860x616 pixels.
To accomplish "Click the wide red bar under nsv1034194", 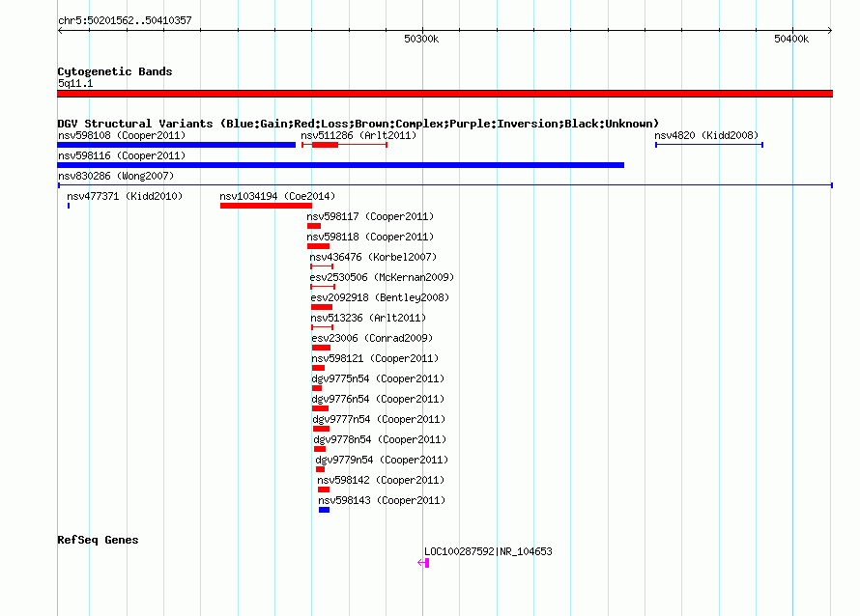I will tap(266, 206).
